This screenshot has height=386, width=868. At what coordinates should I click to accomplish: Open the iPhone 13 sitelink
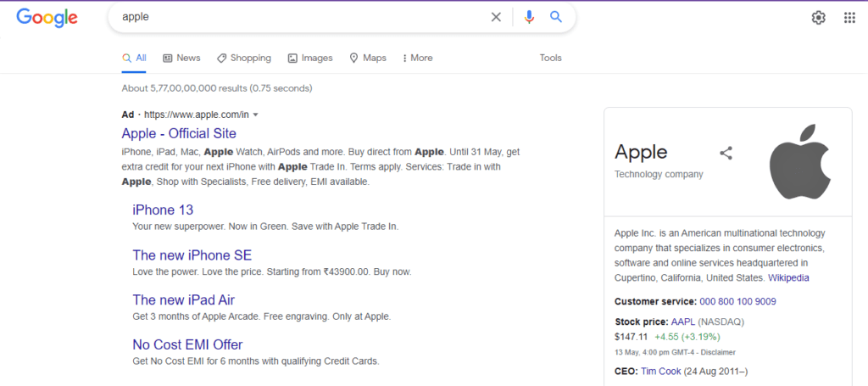(163, 210)
